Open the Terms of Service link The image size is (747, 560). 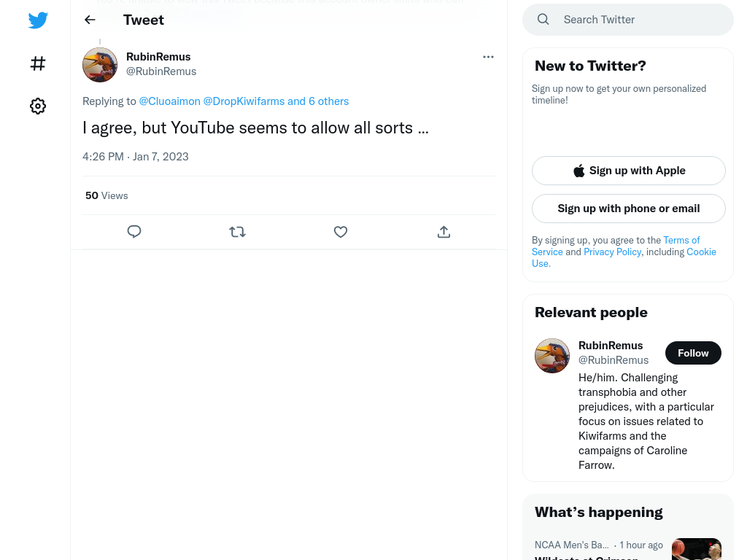click(616, 246)
